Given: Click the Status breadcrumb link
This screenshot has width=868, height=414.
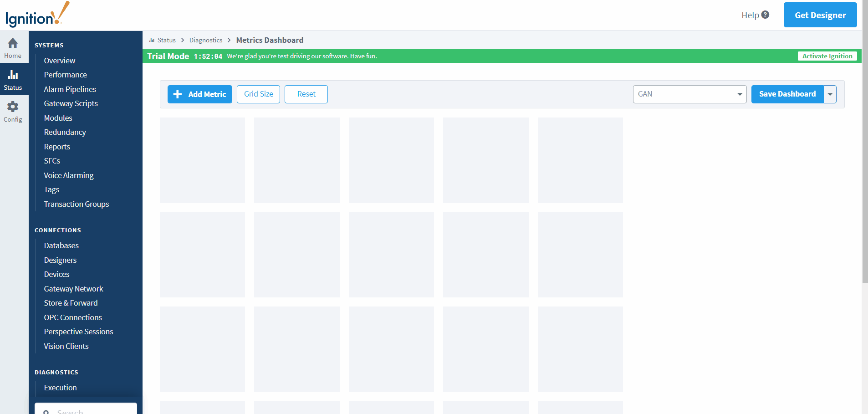Looking at the screenshot, I should (166, 40).
